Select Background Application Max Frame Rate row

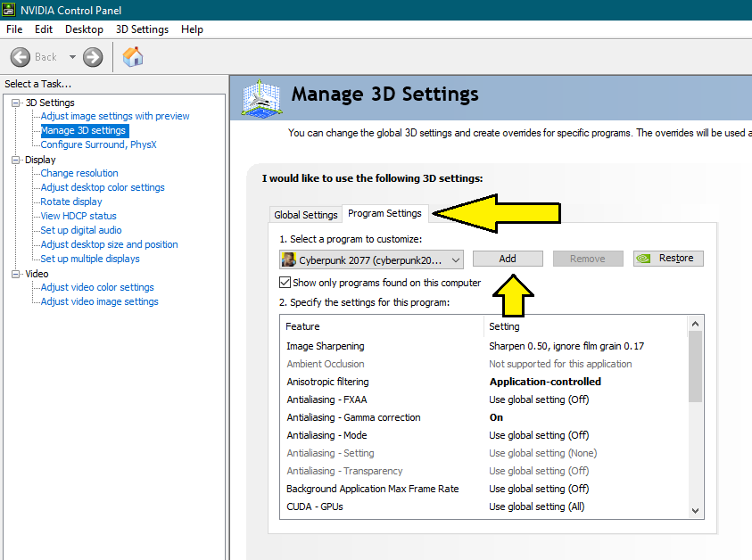(483, 489)
